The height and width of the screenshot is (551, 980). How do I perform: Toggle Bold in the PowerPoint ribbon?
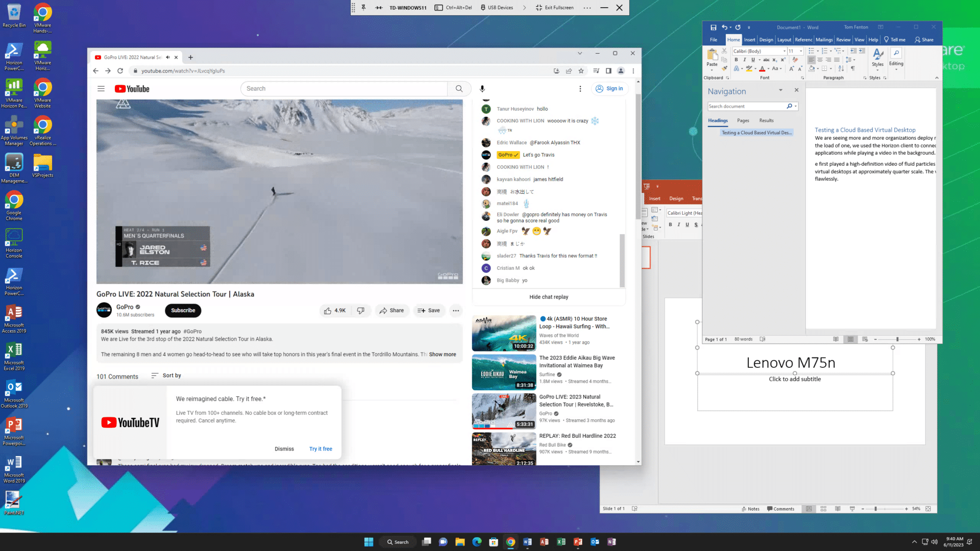click(x=670, y=224)
